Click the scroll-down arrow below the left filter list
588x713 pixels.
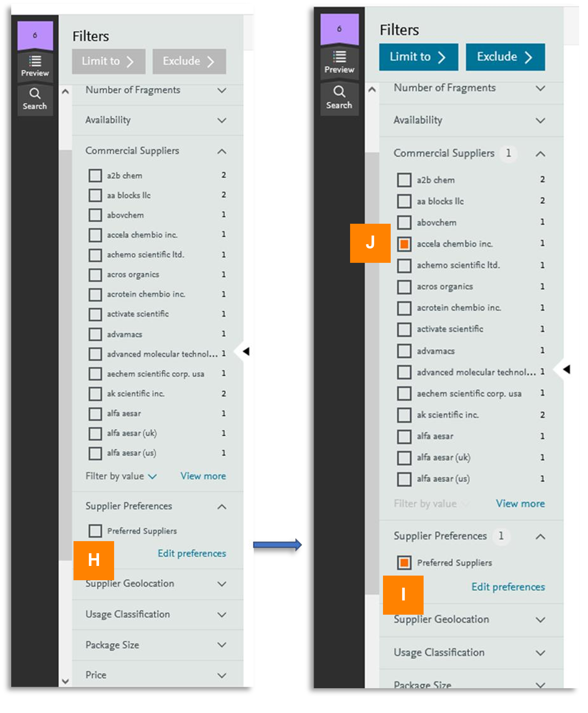[65, 681]
